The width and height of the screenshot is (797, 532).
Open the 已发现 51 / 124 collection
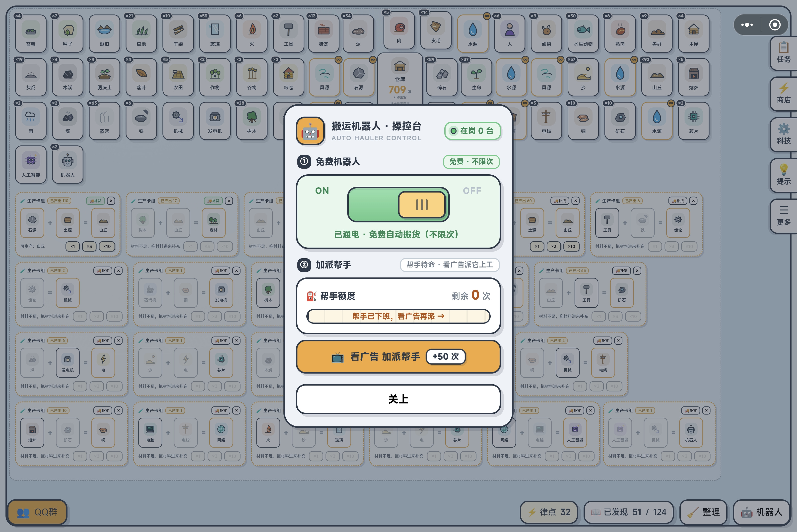click(x=628, y=512)
